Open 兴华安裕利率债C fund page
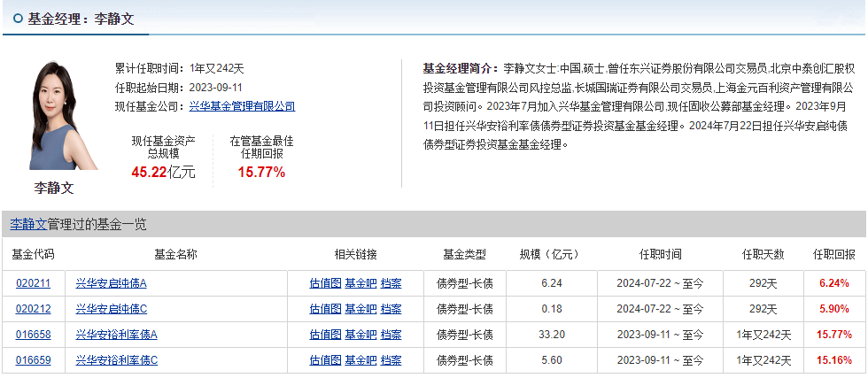The height and width of the screenshot is (378, 868). point(117,360)
